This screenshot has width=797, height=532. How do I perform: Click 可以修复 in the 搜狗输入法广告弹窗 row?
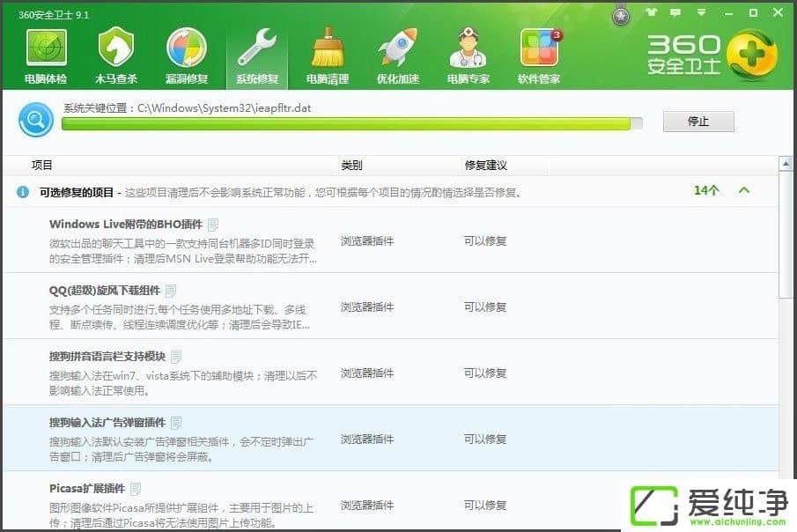pos(485,440)
